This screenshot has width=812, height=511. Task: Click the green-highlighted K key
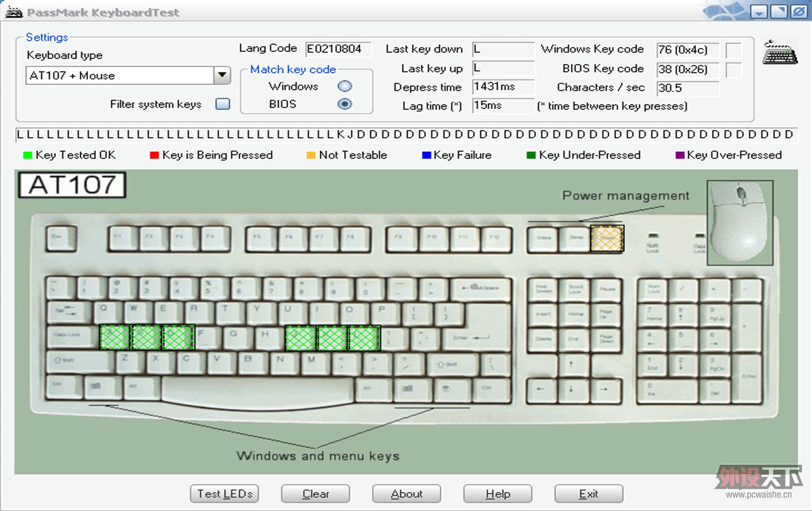[x=332, y=338]
